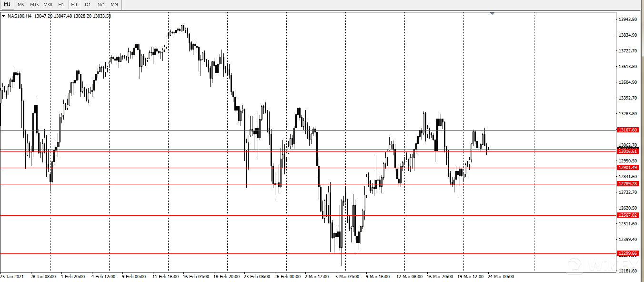Click the red 13016.61 price level label
Image resolution: width=644 pixels, height=282 pixels.
coord(627,151)
